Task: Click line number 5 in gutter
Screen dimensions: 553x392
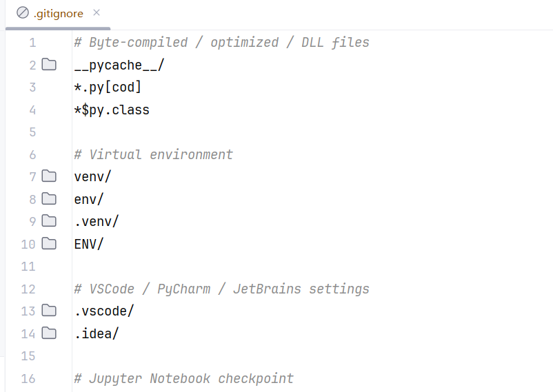Action: pyautogui.click(x=32, y=132)
